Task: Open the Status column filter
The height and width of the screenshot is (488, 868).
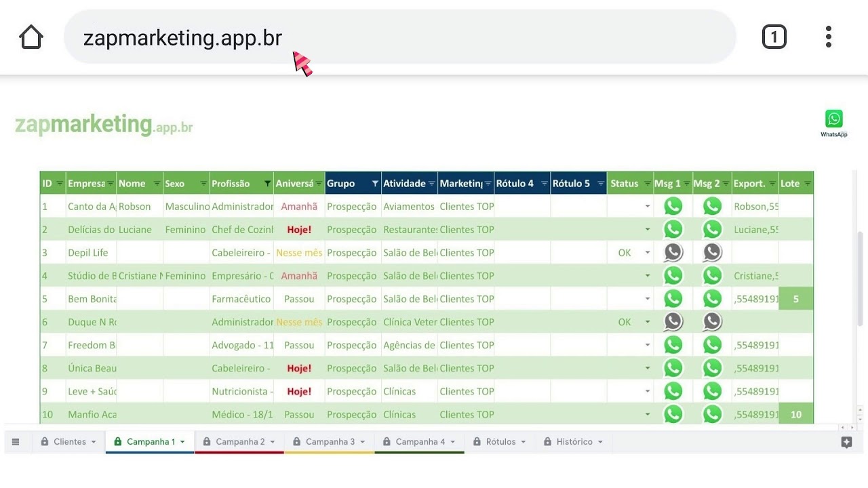Action: (x=647, y=184)
